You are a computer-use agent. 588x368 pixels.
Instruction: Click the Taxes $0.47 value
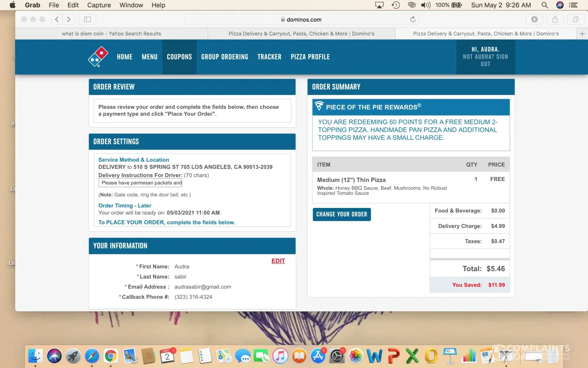click(x=498, y=241)
